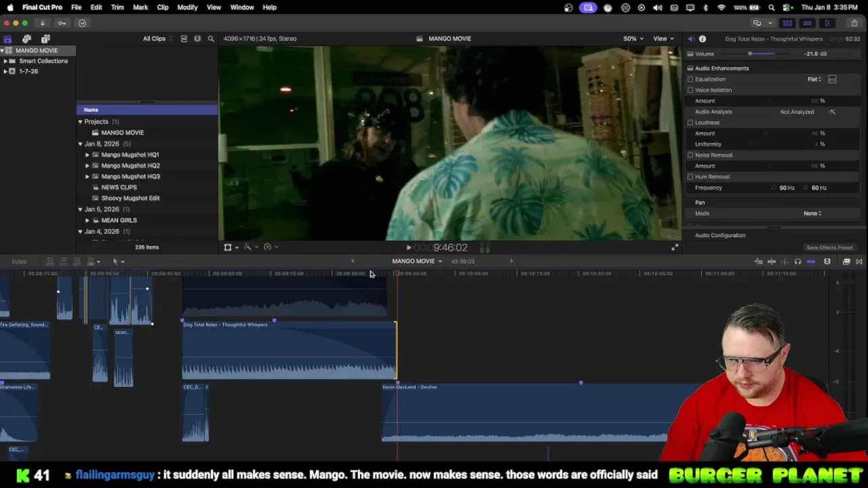Click the clip grouping options icon
The height and width of the screenshot is (488, 868).
(x=197, y=39)
